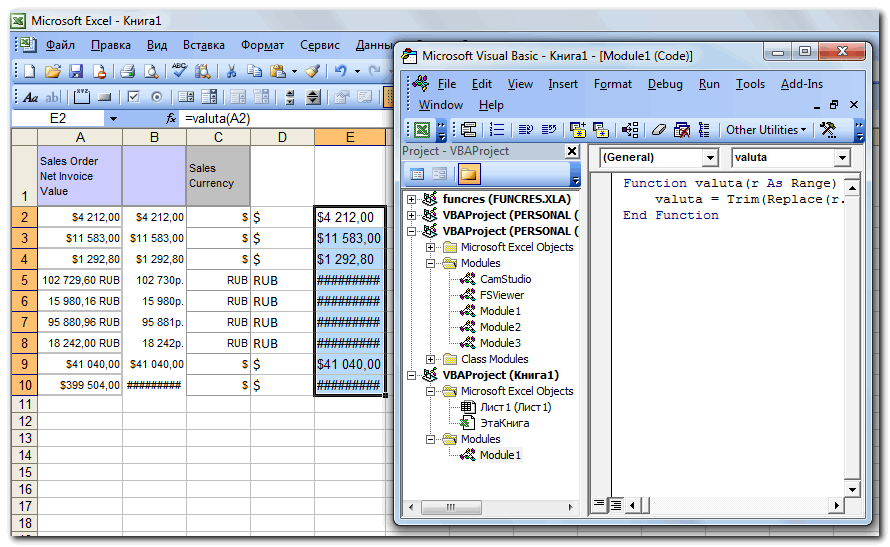The image size is (890, 547).
Task: Open the Run menu in Visual Basic
Action: [709, 84]
